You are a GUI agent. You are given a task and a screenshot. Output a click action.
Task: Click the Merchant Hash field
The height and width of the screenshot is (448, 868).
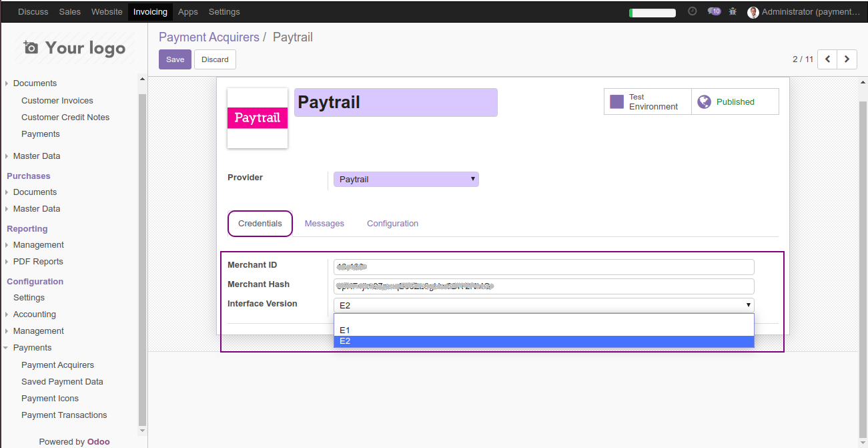tap(544, 286)
